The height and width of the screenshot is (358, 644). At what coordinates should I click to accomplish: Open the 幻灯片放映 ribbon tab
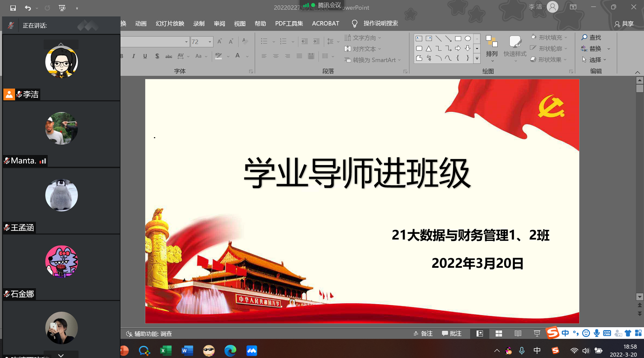pyautogui.click(x=170, y=24)
